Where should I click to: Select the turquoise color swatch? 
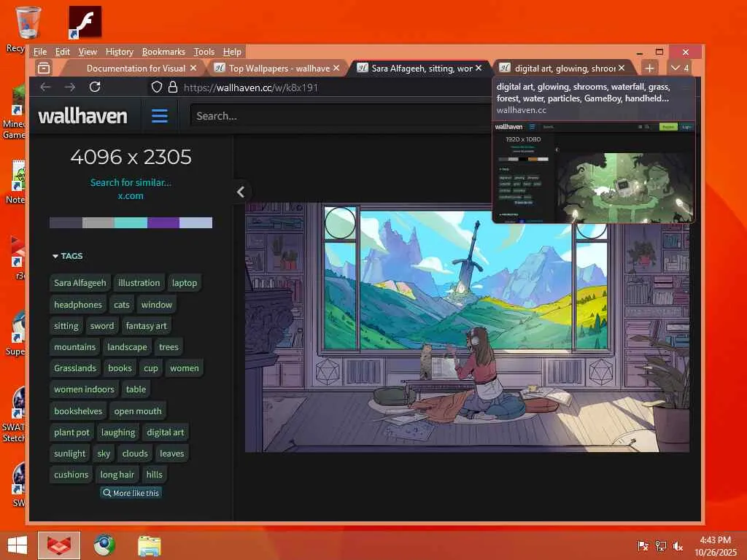131,222
